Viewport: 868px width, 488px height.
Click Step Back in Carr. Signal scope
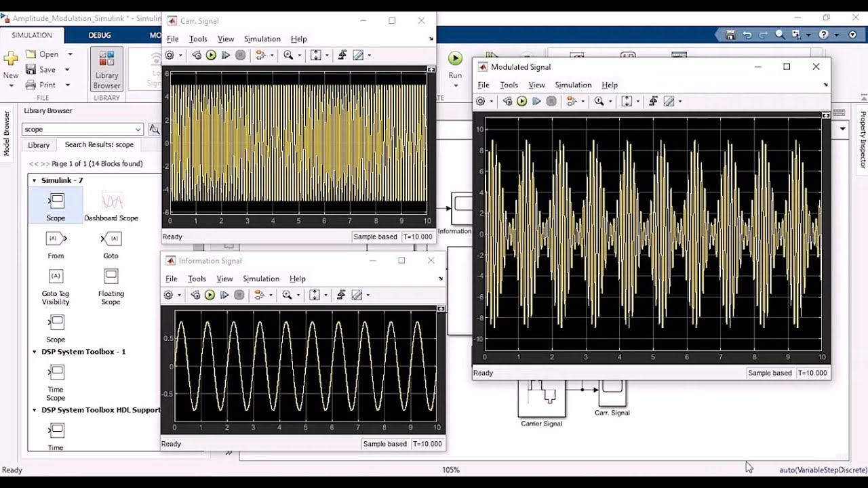tap(197, 56)
